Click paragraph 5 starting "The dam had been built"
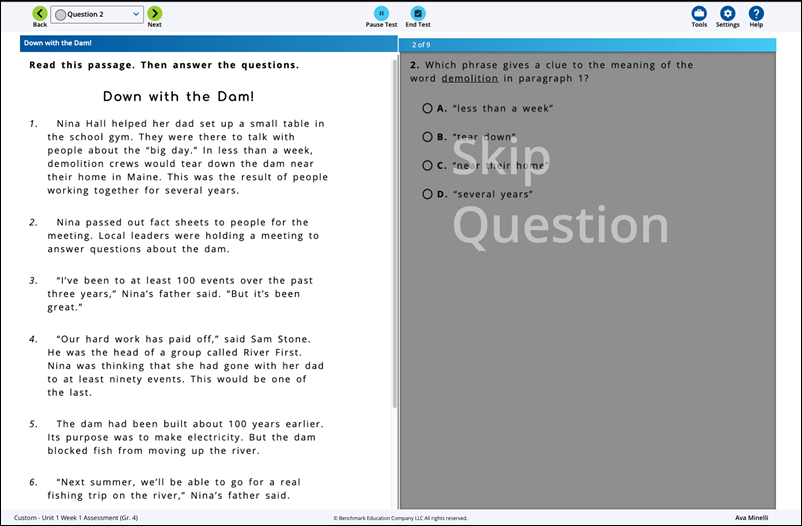Image resolution: width=802 pixels, height=526 pixels. [185, 437]
